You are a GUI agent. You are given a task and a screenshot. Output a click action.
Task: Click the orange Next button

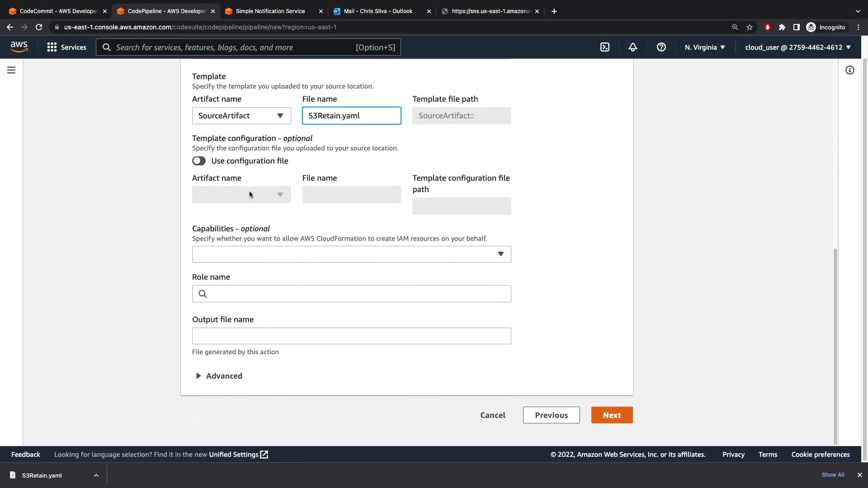point(611,415)
